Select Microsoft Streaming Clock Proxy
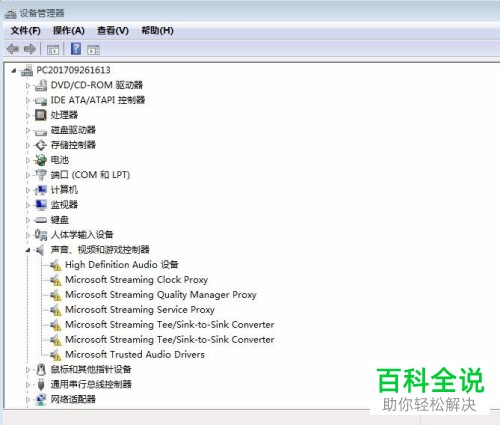The width and height of the screenshot is (500, 425). point(137,280)
